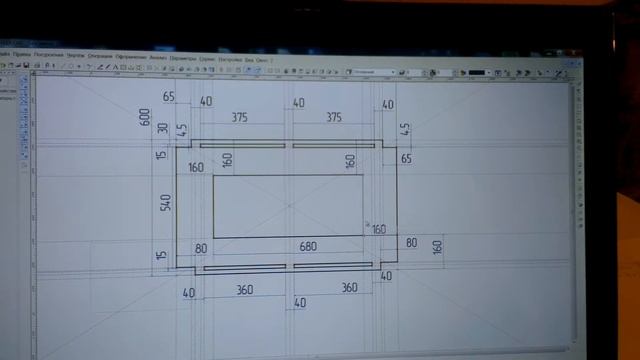Open the Сервис menu
Screen dimensions: 640x360
(x=207, y=59)
